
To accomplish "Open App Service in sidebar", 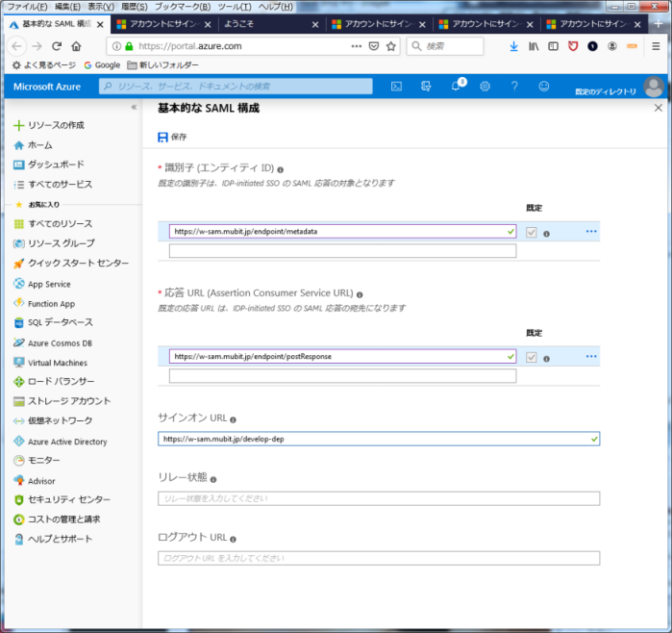I will [42, 284].
